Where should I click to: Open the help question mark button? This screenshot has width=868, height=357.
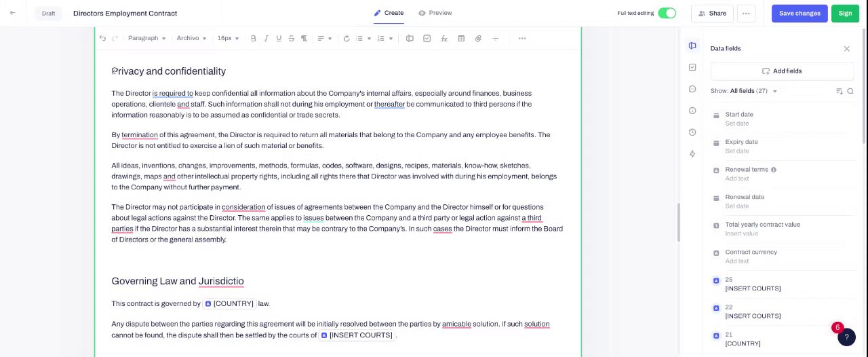(846, 337)
